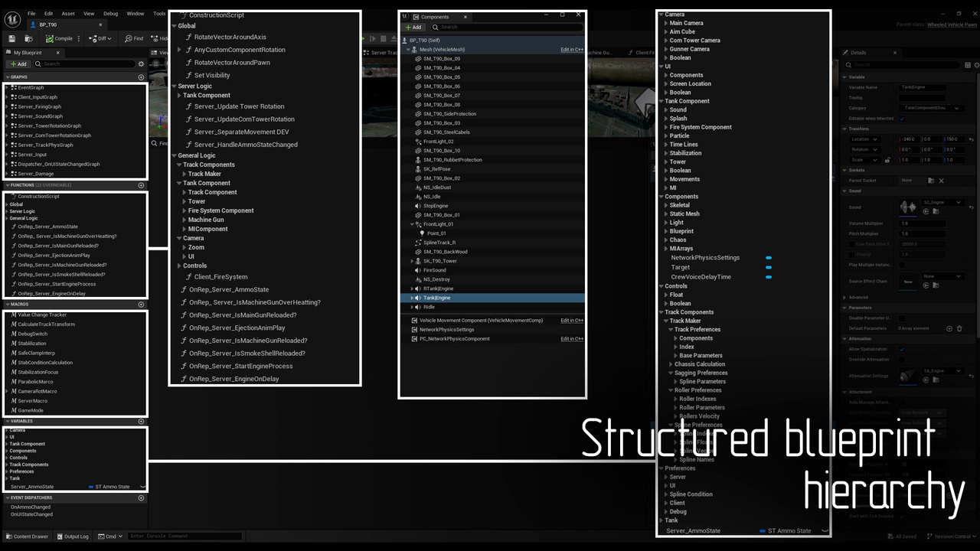Click the Components panel search field
980x551 pixels.
click(505, 27)
